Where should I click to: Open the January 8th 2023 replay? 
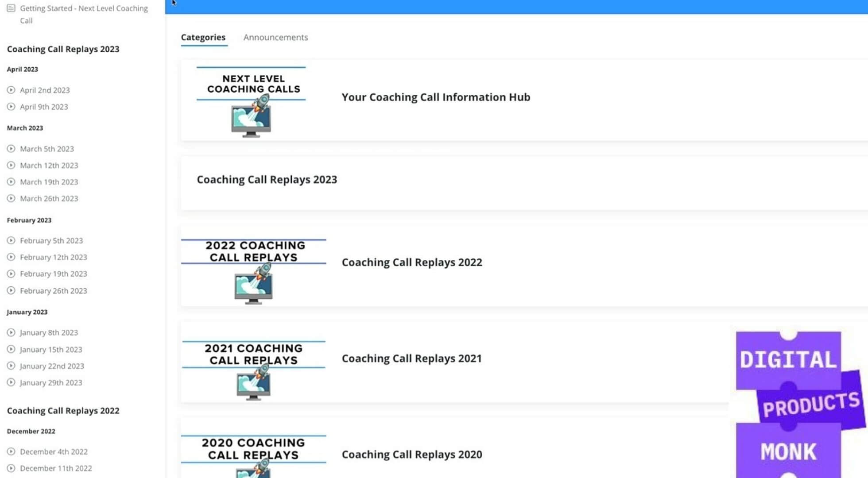tap(49, 332)
